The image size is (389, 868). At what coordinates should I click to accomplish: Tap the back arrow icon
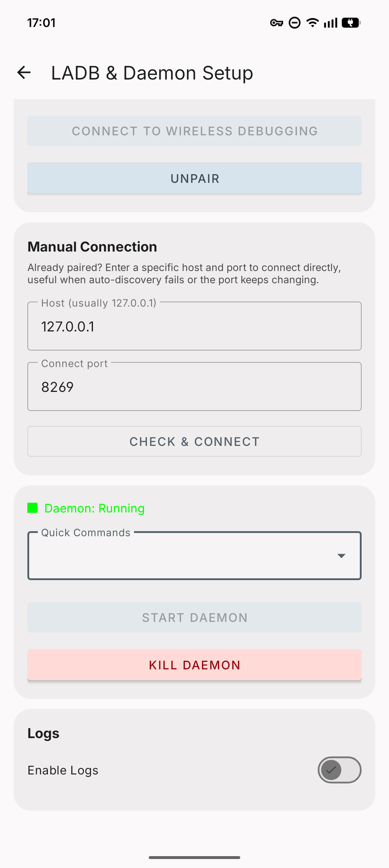[x=24, y=72]
